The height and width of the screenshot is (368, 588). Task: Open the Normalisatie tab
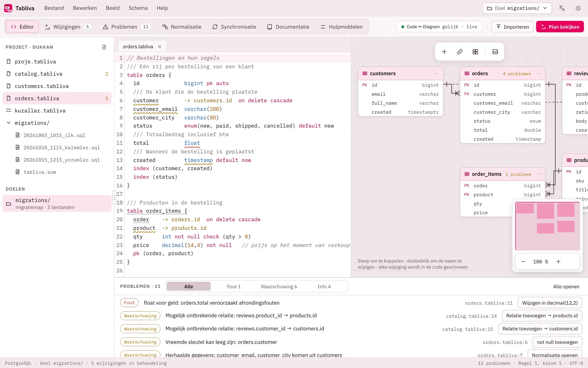click(182, 27)
